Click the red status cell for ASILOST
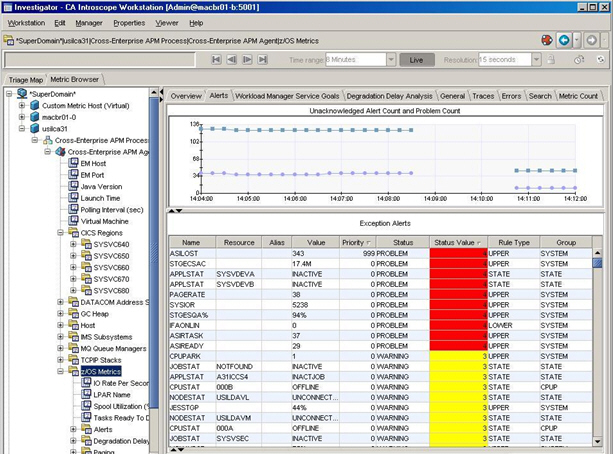The height and width of the screenshot is (454, 613). coord(459,253)
